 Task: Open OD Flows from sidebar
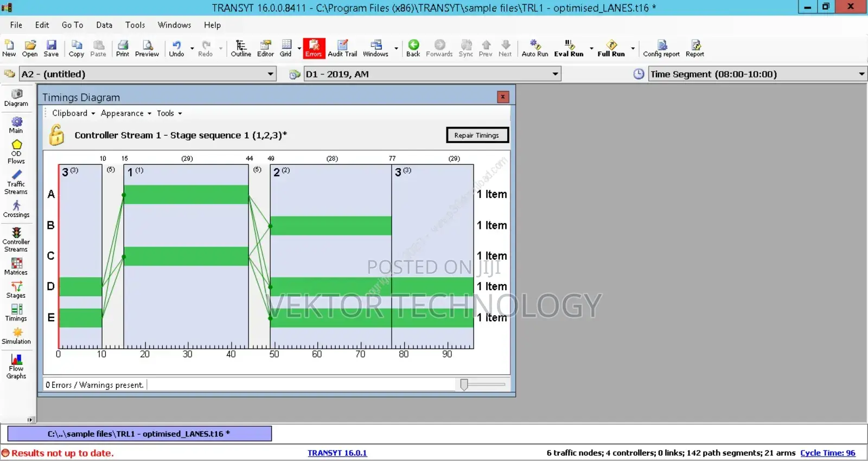pyautogui.click(x=16, y=152)
